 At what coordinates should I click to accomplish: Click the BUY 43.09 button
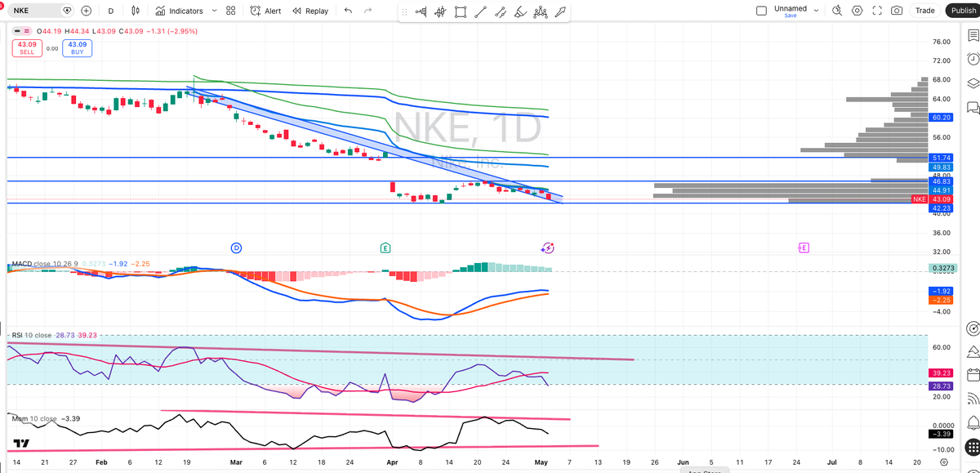[77, 47]
